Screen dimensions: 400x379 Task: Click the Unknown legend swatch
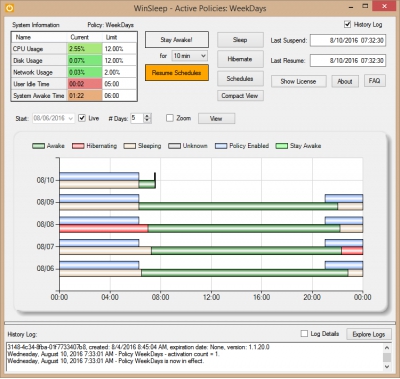coord(174,146)
